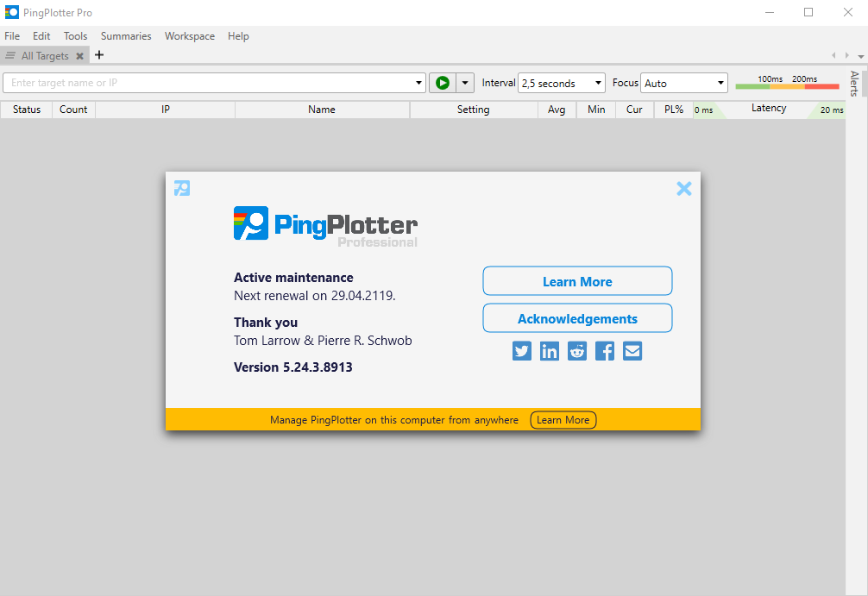Click the Next renewal on 29.04.2119 text

[x=314, y=296]
